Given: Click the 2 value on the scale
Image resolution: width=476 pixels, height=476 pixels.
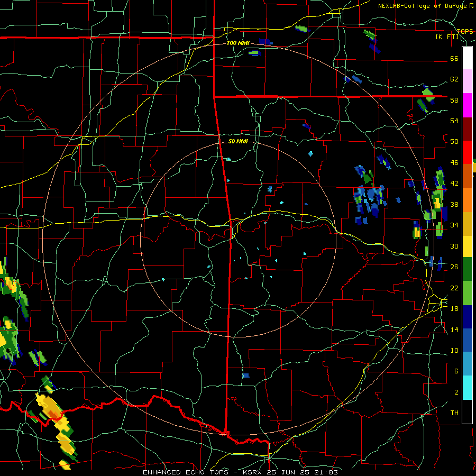Looking at the screenshot, I should pyautogui.click(x=456, y=392).
